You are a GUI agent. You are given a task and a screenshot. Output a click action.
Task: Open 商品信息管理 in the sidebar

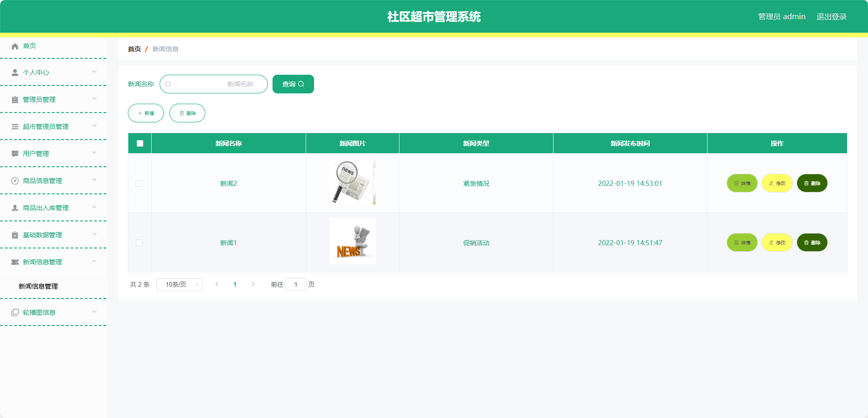[53, 181]
